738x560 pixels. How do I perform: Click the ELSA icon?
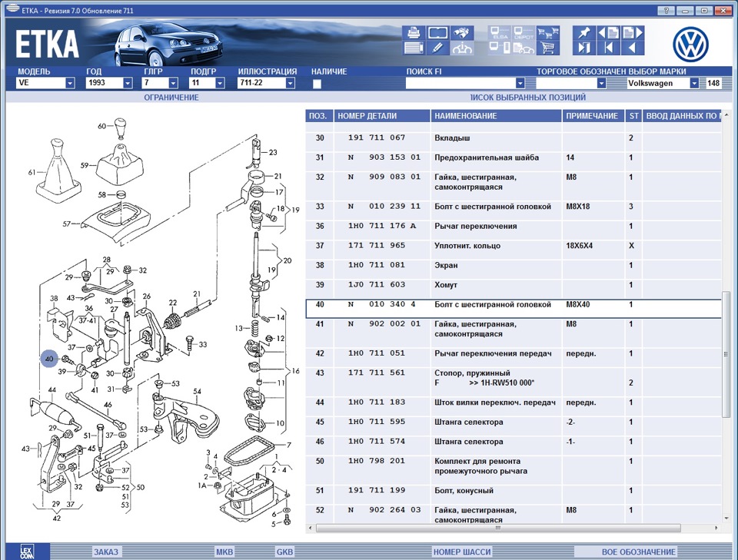(x=500, y=33)
